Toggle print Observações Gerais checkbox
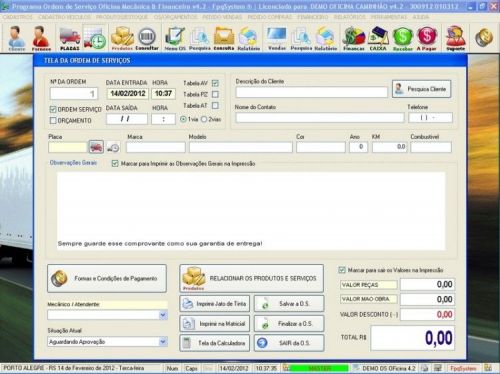Viewport: 500px width, 374px height. point(115,164)
